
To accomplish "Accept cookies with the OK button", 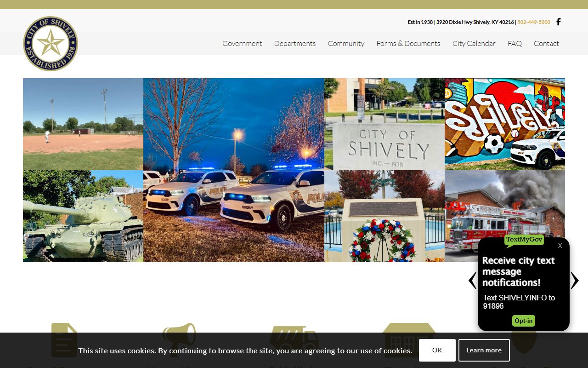I will pyautogui.click(x=437, y=350).
